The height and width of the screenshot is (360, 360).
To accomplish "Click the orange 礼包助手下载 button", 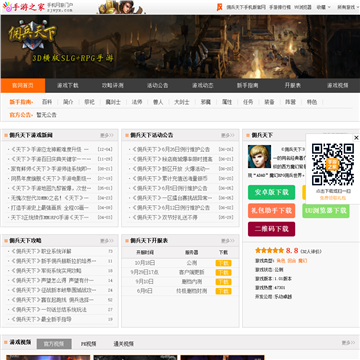I will [x=271, y=211].
